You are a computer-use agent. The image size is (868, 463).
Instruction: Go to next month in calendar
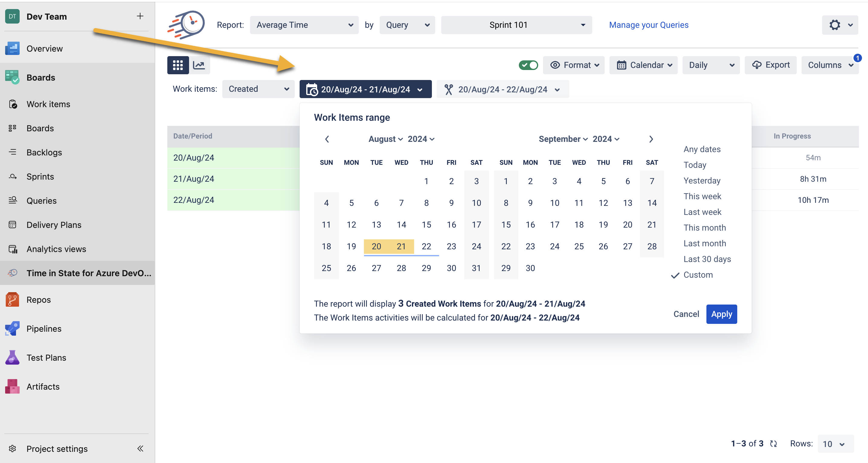point(651,139)
